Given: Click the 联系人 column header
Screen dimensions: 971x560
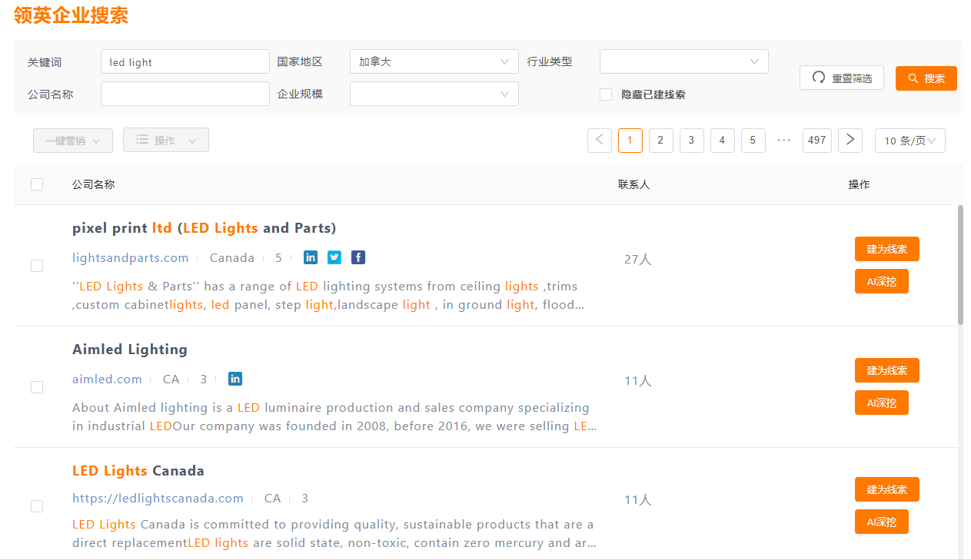Looking at the screenshot, I should point(633,184).
